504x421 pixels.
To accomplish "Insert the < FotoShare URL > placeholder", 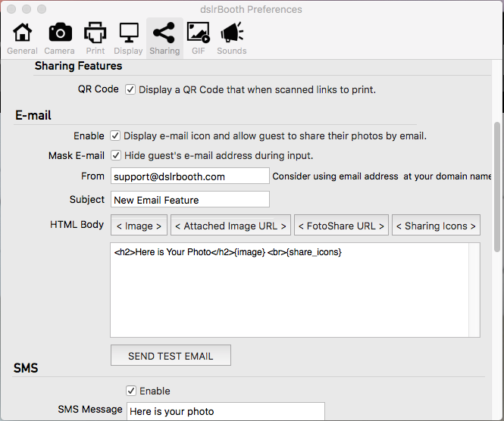I will click(x=341, y=225).
